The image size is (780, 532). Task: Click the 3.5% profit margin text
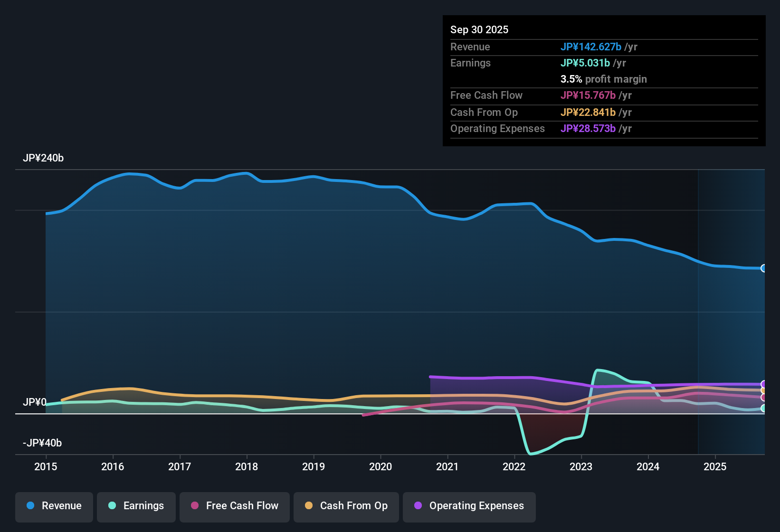(x=603, y=79)
